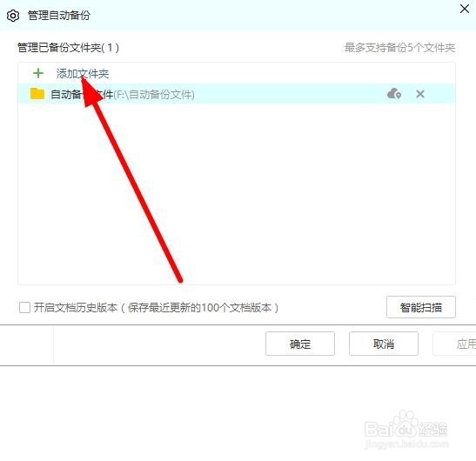Click the 取消 button
Image resolution: width=476 pixels, height=461 pixels.
[x=384, y=344]
